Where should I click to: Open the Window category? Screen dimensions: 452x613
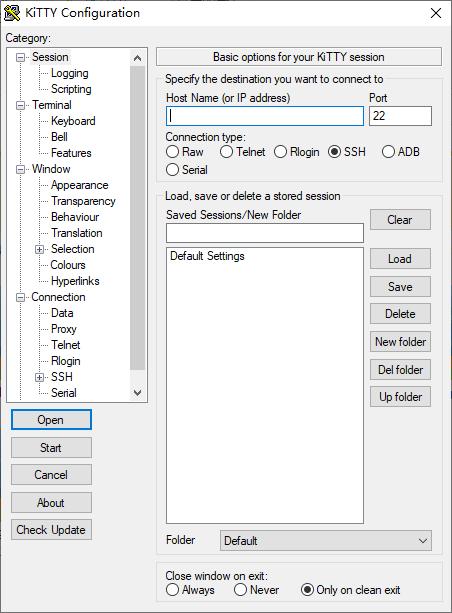click(51, 169)
